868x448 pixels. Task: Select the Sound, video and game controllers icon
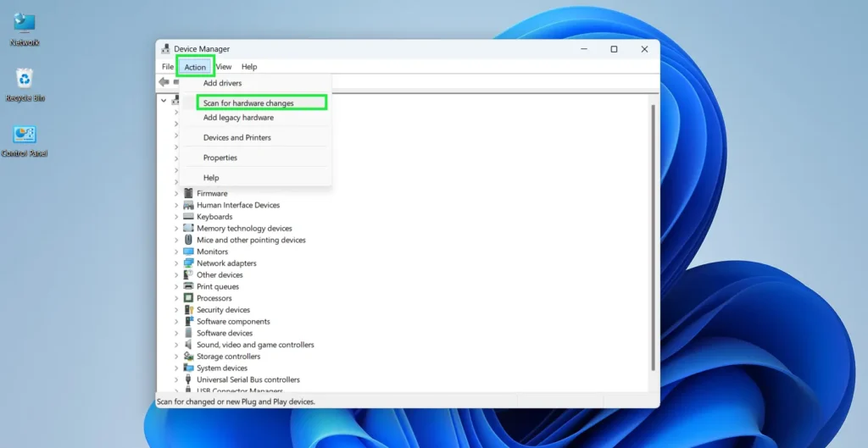pos(188,344)
